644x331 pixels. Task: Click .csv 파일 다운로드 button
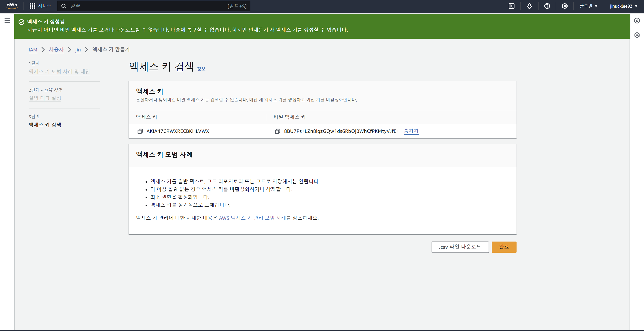pos(460,247)
